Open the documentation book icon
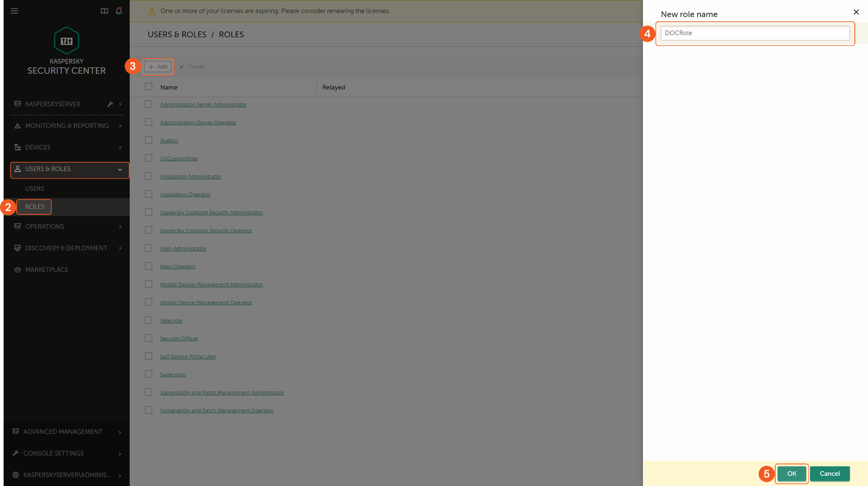This screenshot has width=868, height=486. point(104,11)
